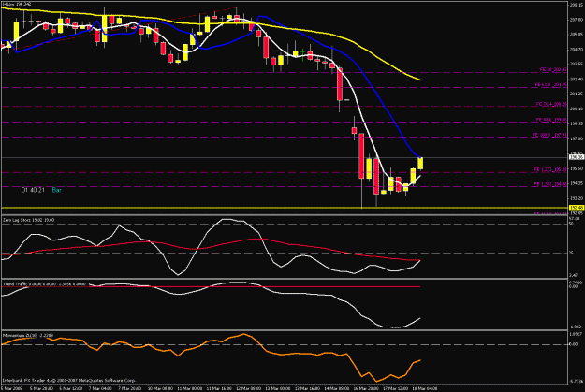The height and width of the screenshot is (392, 585).
Task: Click the Zero Lag Stoch indicator label
Action: click(28, 220)
